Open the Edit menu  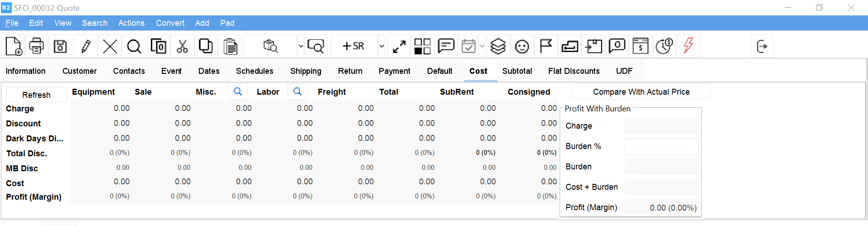36,23
